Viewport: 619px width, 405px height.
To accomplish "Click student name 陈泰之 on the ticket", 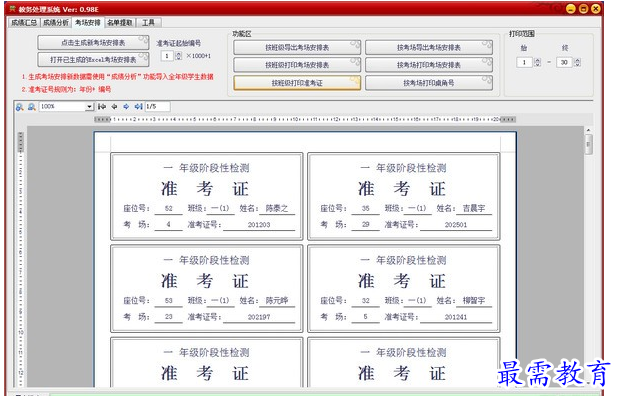I will 277,208.
